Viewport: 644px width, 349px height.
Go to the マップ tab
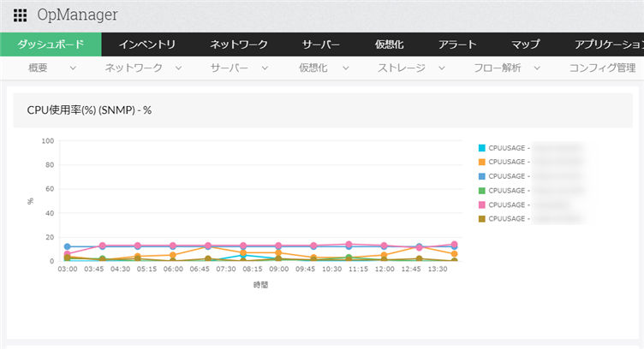pyautogui.click(x=525, y=44)
